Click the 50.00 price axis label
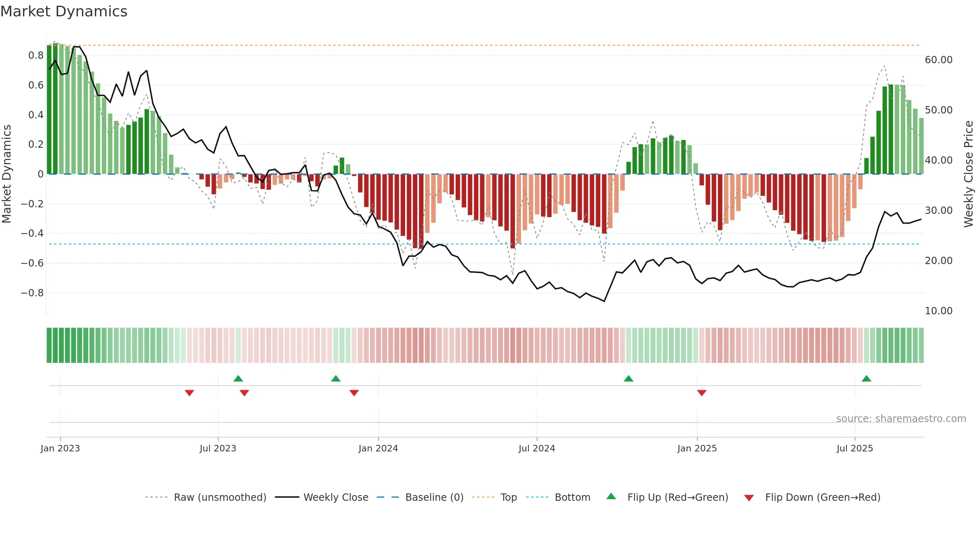Image resolution: width=980 pixels, height=551 pixels. (x=939, y=110)
